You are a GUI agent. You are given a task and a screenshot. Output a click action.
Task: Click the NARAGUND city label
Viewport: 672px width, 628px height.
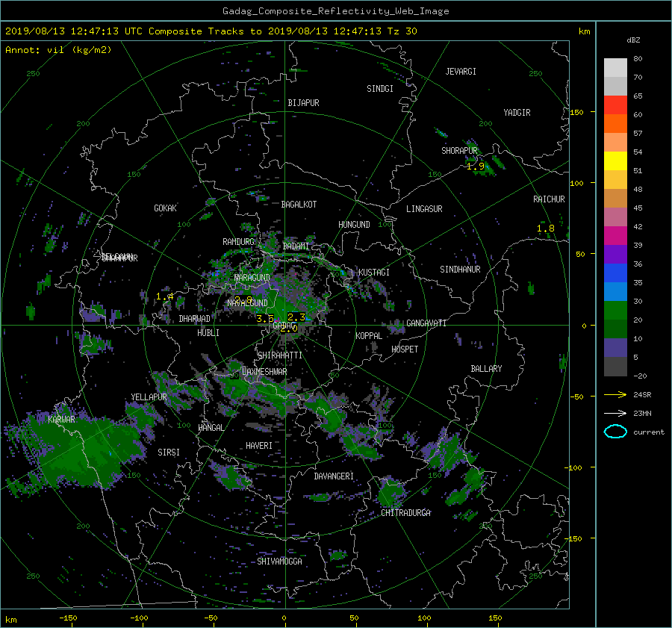point(252,278)
